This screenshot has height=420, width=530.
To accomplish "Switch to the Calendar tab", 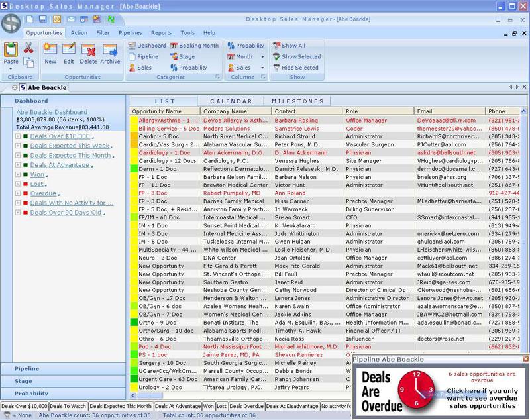I will (231, 101).
